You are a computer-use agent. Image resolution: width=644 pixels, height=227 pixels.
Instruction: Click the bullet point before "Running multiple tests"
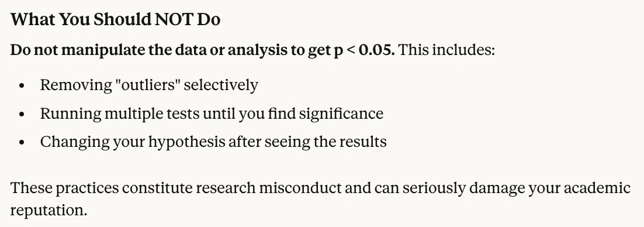(x=22, y=114)
